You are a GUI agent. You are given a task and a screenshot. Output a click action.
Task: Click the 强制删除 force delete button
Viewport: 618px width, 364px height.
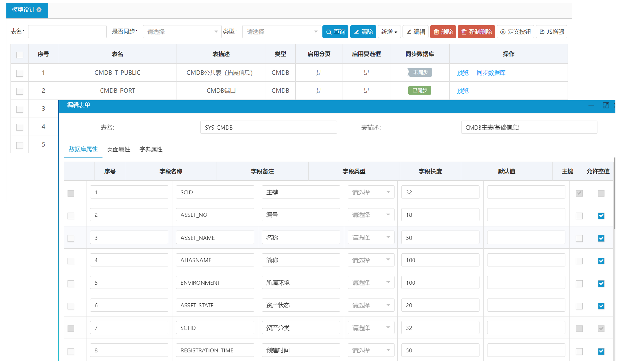pos(476,32)
